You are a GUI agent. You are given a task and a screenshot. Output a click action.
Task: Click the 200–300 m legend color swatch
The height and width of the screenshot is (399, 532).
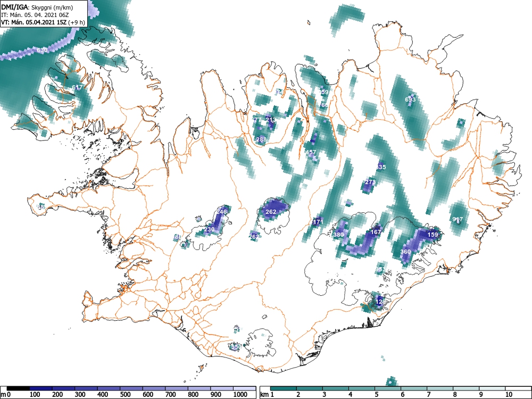point(63,388)
